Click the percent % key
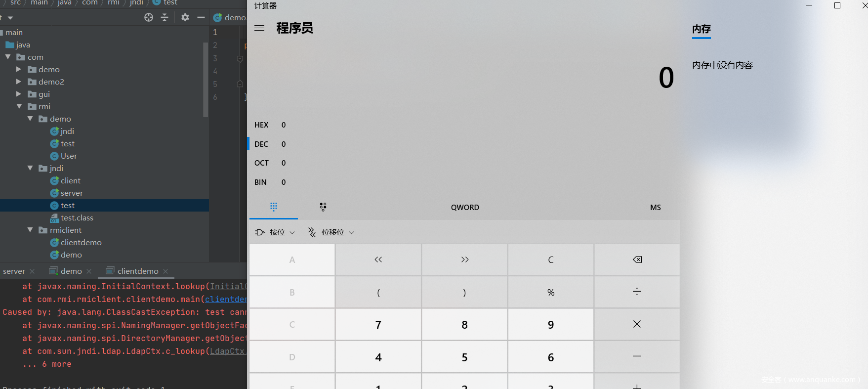The image size is (868, 389). pos(551,292)
